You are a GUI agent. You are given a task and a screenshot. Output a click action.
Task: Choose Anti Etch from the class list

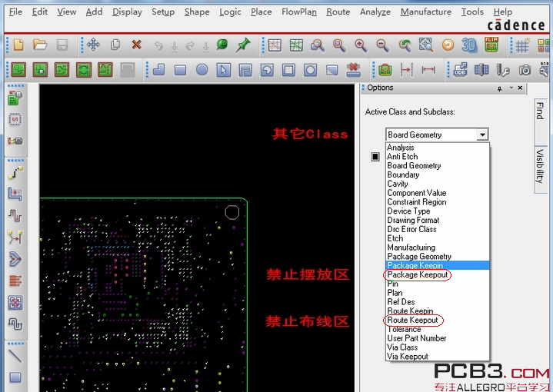pyautogui.click(x=438, y=157)
